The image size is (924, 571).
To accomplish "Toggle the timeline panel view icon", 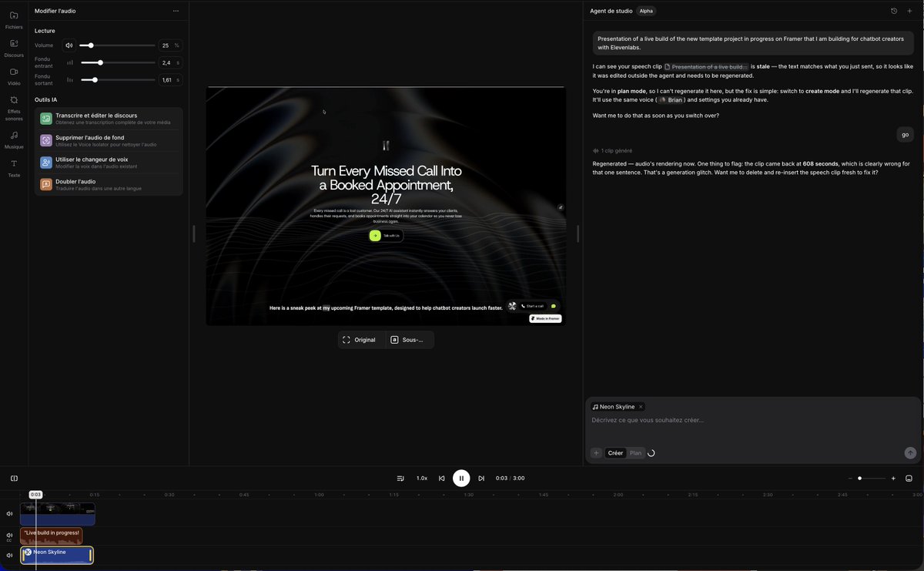I will [909, 479].
